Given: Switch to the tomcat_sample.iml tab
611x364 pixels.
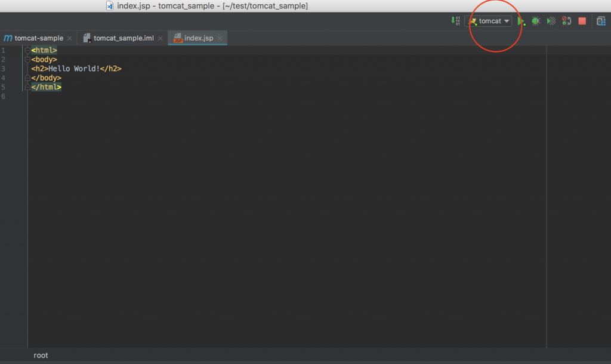Looking at the screenshot, I should pos(123,38).
